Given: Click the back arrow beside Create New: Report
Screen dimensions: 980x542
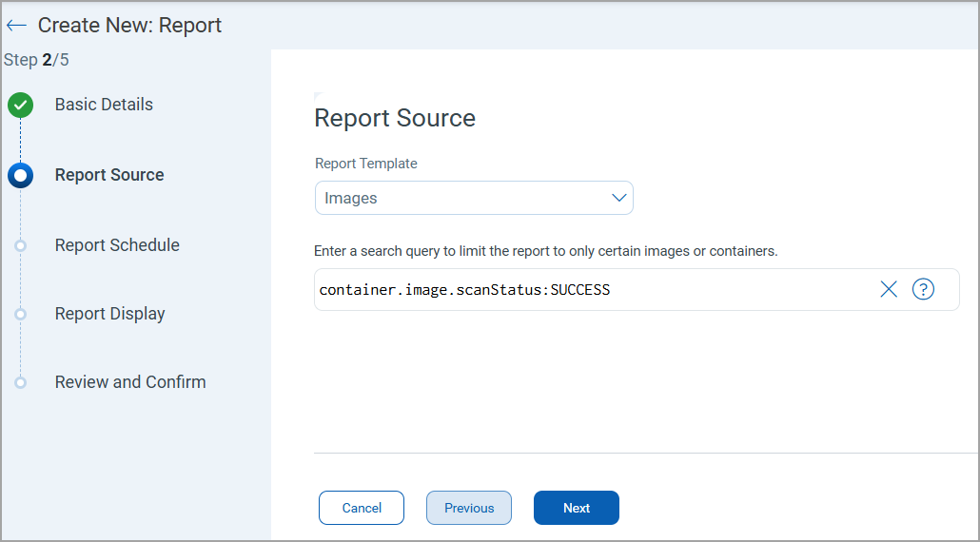Looking at the screenshot, I should 16,26.
